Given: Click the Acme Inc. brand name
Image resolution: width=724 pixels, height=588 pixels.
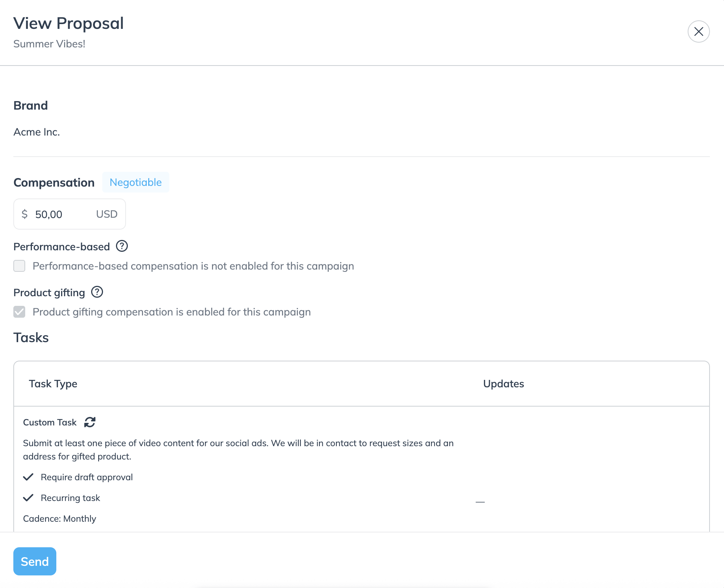Looking at the screenshot, I should [x=37, y=132].
